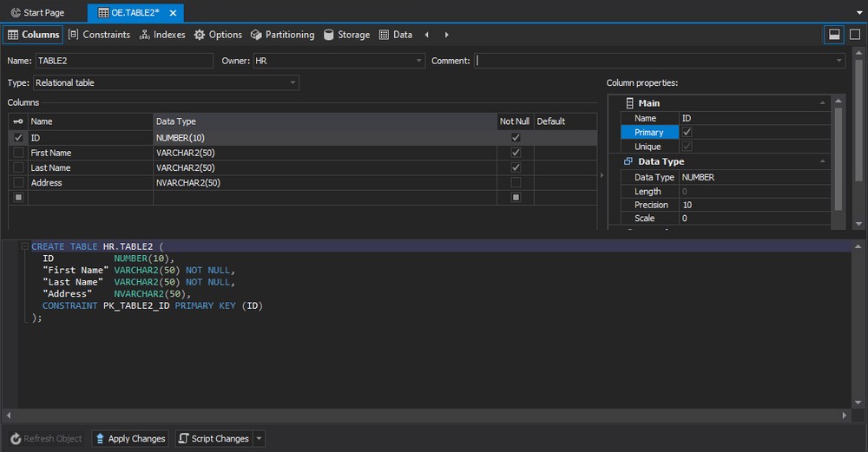Click the table icon on OE.TABLE2 tab

(103, 13)
